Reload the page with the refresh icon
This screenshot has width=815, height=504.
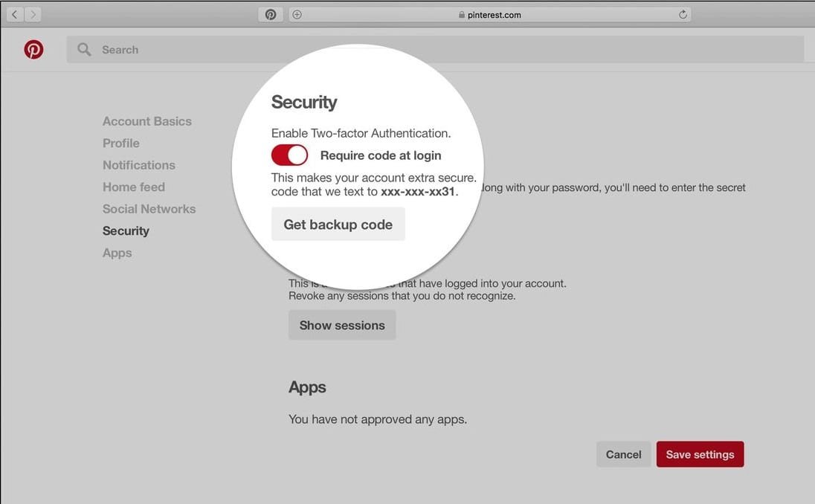pos(683,14)
